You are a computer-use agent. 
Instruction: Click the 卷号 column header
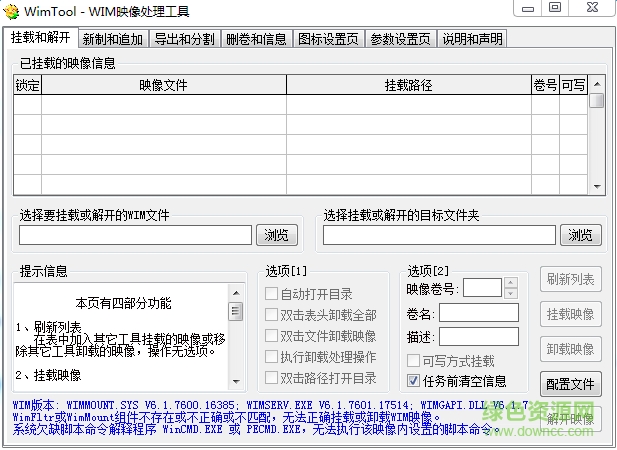tap(545, 85)
